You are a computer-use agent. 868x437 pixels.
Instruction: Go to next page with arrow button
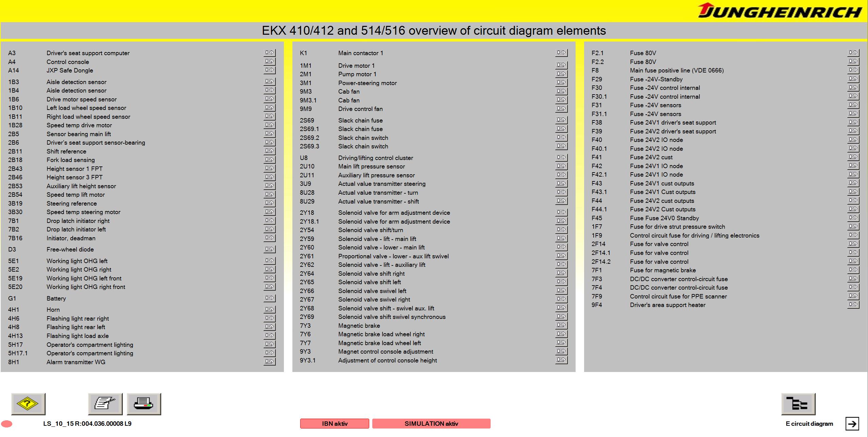(852, 424)
